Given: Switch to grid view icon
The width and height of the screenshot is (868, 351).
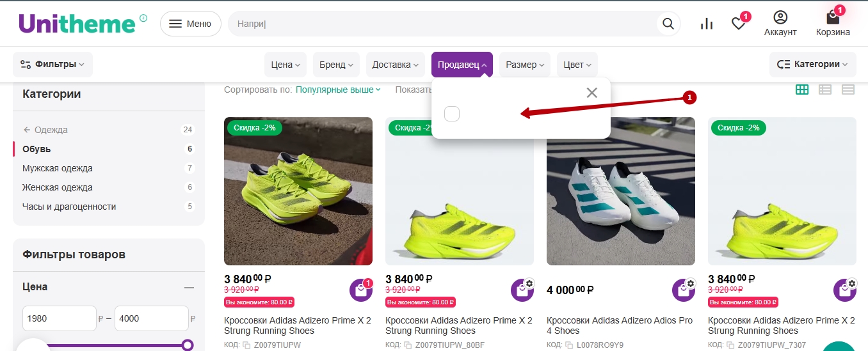Looking at the screenshot, I should click(x=802, y=90).
